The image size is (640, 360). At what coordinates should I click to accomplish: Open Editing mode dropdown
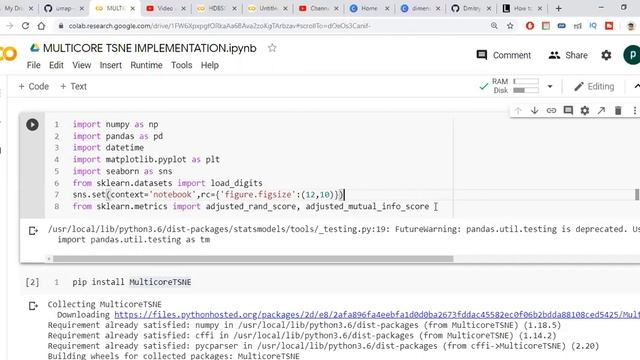tap(594, 87)
